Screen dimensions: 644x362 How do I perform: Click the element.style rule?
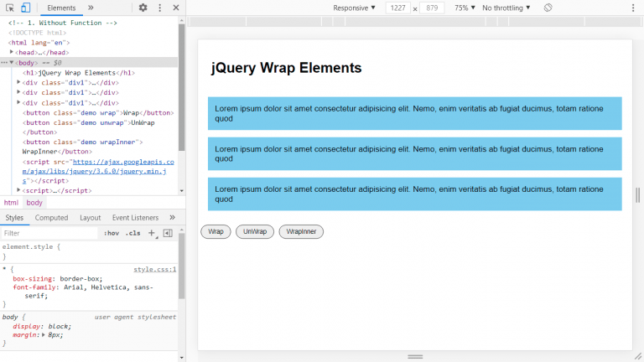click(31, 246)
